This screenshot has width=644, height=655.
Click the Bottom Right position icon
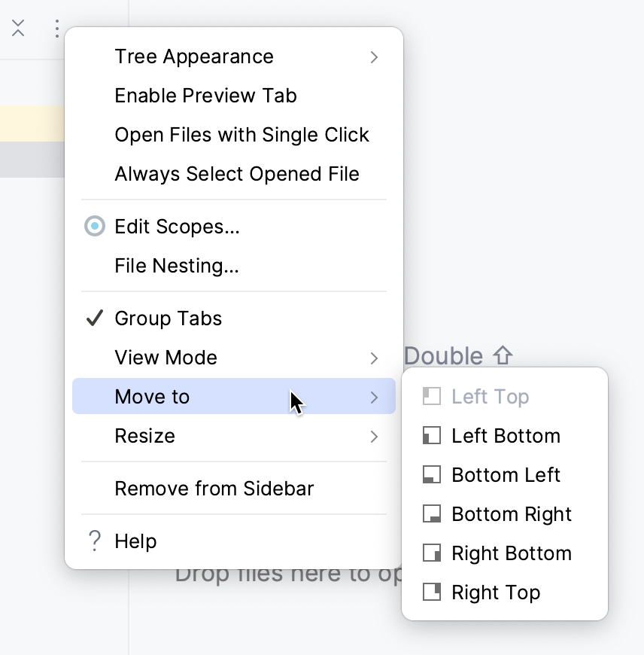431,514
